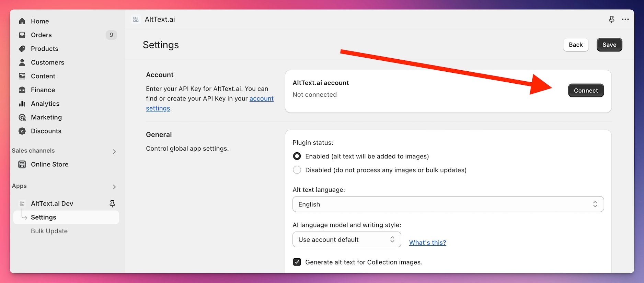Viewport: 644px width, 283px height.
Task: Open the What's this? link
Action: click(x=427, y=243)
